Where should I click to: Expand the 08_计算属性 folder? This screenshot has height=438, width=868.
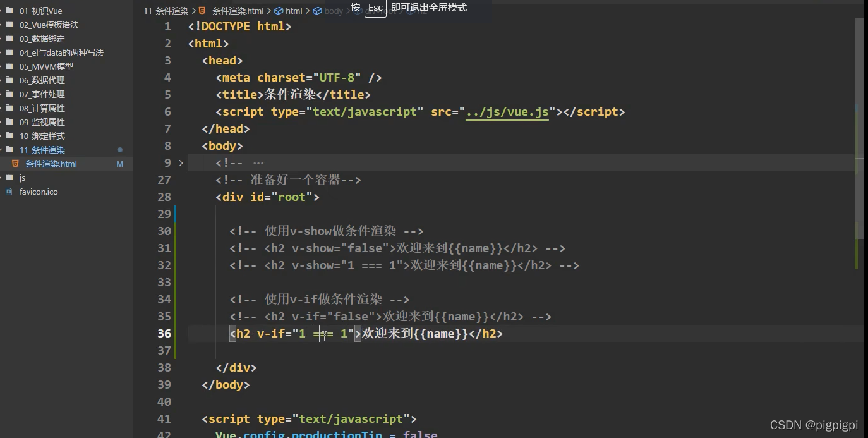click(42, 108)
